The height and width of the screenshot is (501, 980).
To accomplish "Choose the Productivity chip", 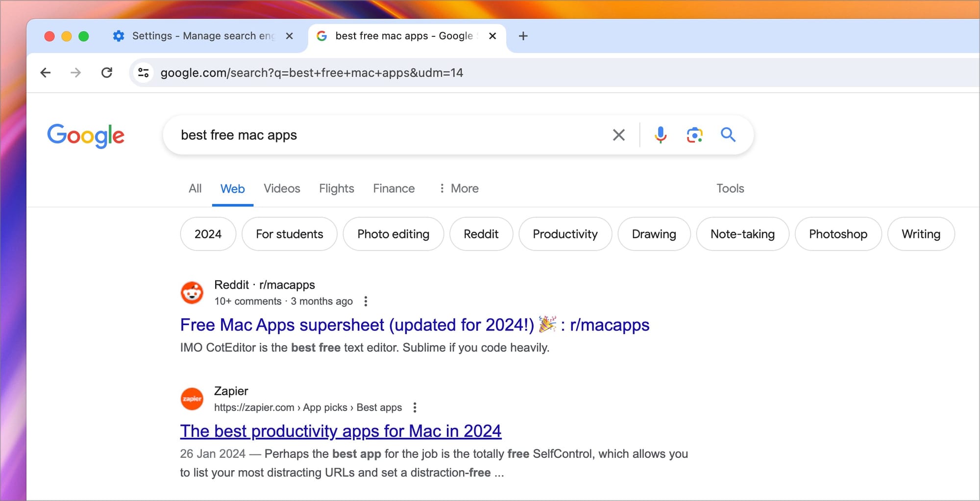I will 565,234.
